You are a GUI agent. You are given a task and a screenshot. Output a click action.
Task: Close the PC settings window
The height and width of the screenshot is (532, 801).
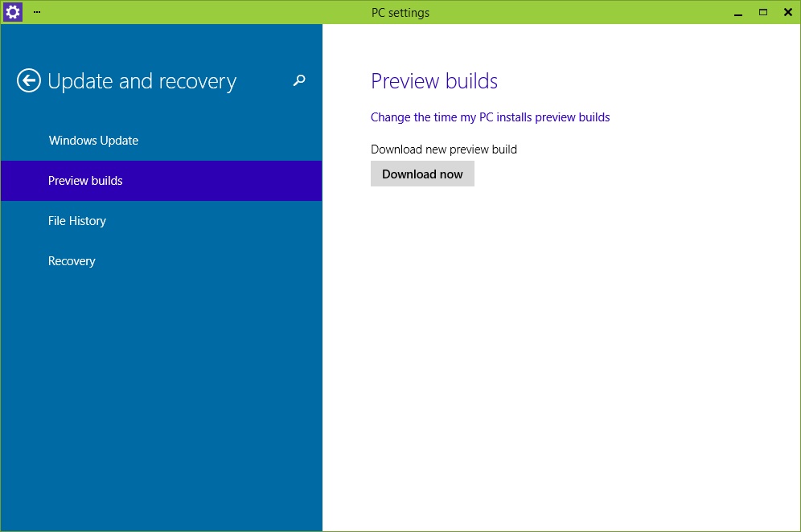[787, 12]
